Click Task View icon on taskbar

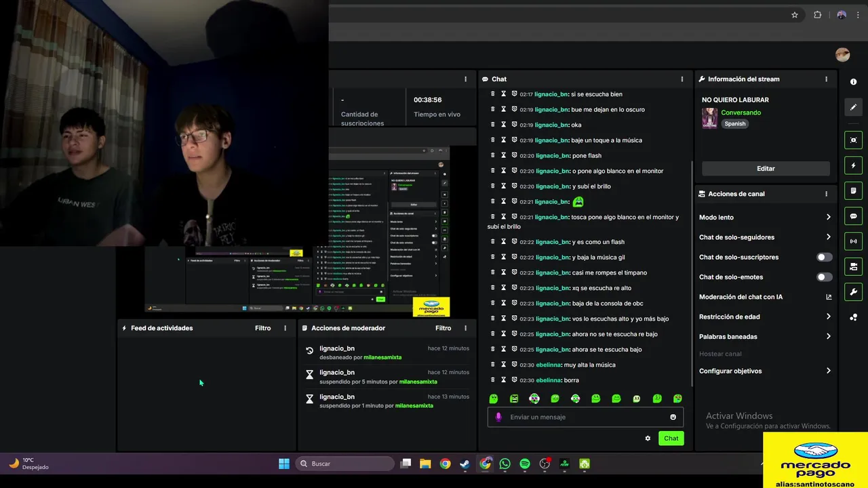click(x=406, y=464)
